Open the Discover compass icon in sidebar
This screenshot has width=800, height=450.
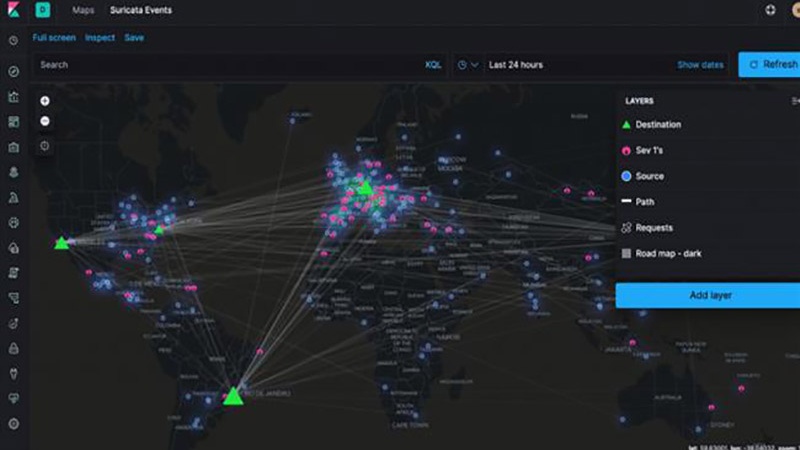click(14, 72)
